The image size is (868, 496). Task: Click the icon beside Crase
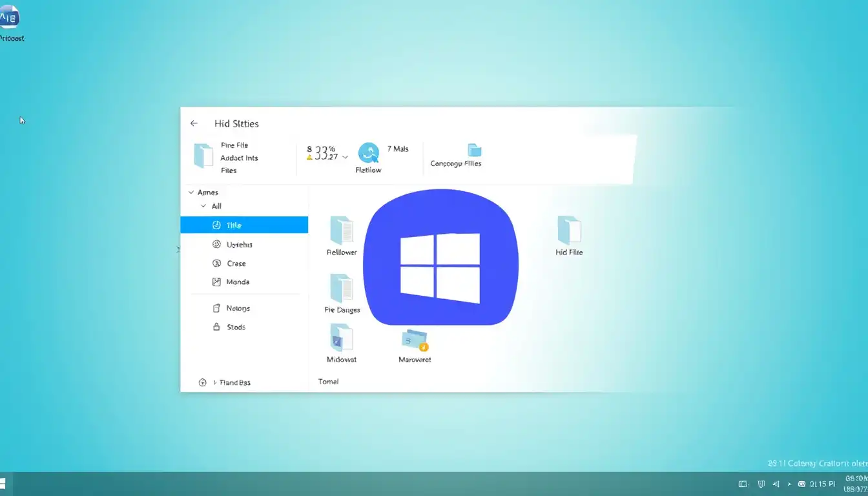coord(216,263)
